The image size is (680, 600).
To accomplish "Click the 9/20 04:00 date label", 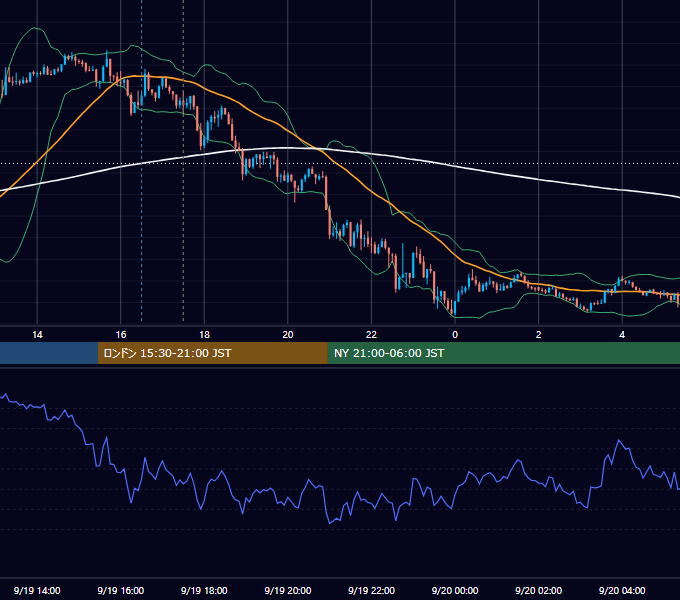I will [622, 590].
